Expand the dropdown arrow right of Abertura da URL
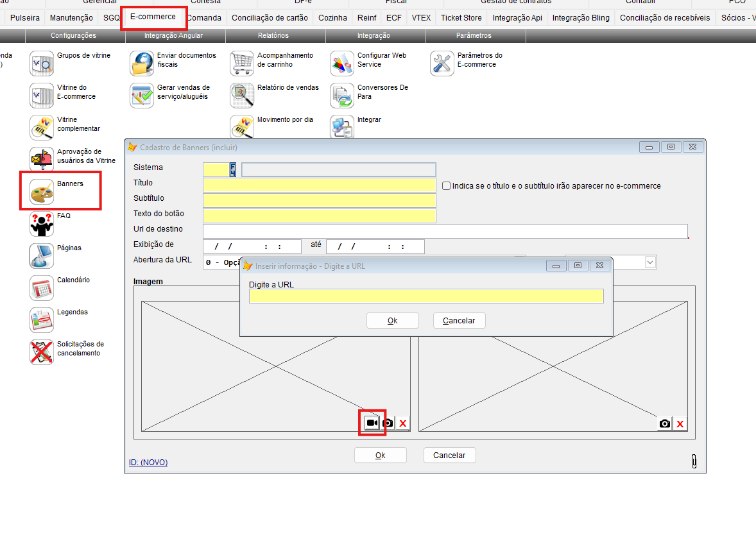756x537 pixels. (x=650, y=262)
